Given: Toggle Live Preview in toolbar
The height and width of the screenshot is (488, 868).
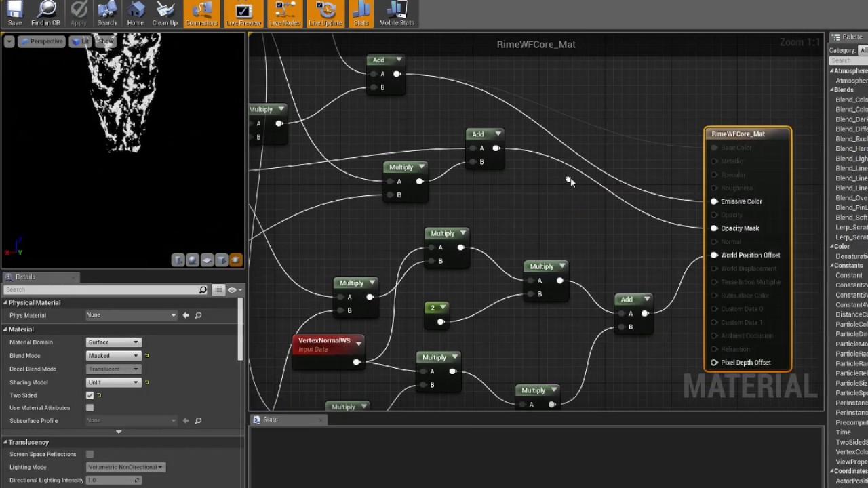Looking at the screenshot, I should pyautogui.click(x=243, y=14).
